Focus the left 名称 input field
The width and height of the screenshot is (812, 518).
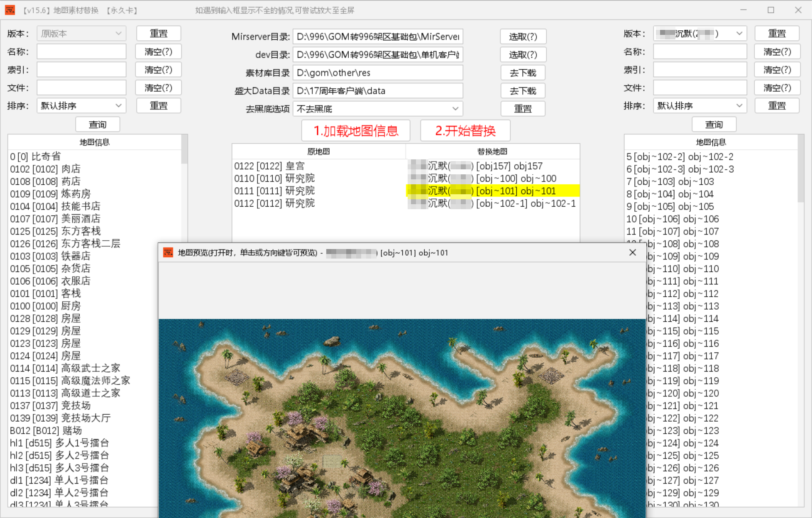(x=81, y=52)
